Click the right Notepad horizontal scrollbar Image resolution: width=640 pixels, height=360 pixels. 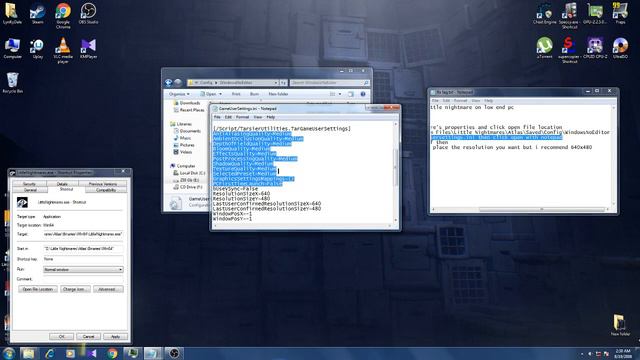coord(520,209)
